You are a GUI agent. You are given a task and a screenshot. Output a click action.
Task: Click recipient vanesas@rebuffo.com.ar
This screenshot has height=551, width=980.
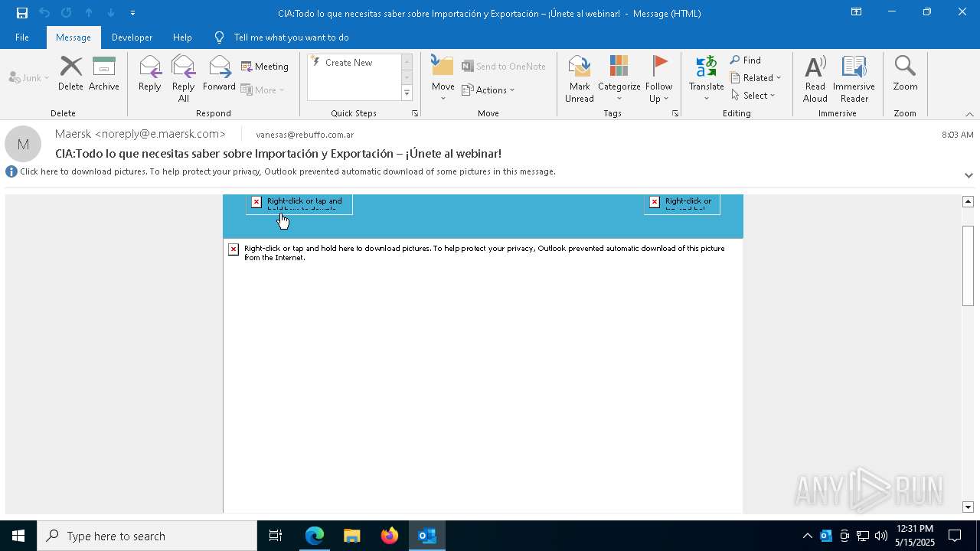[305, 135]
